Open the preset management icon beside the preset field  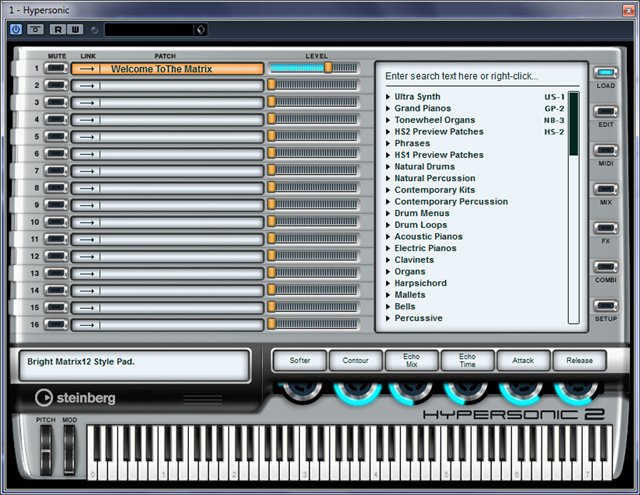pyautogui.click(x=200, y=29)
